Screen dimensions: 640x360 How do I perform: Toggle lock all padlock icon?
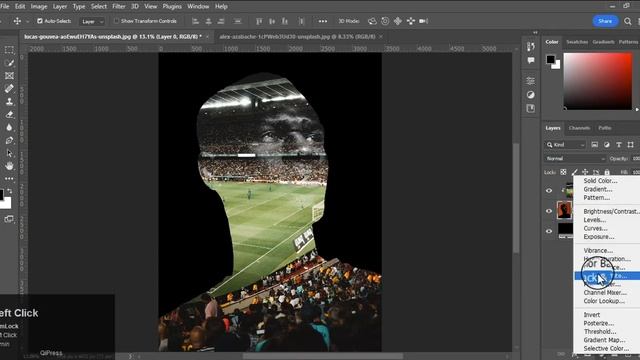[607, 172]
